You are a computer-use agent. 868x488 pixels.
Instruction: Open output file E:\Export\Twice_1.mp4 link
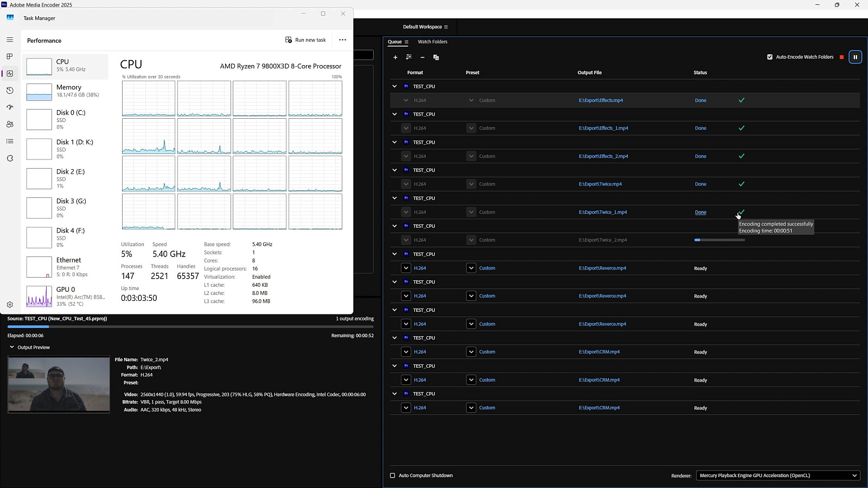(603, 212)
